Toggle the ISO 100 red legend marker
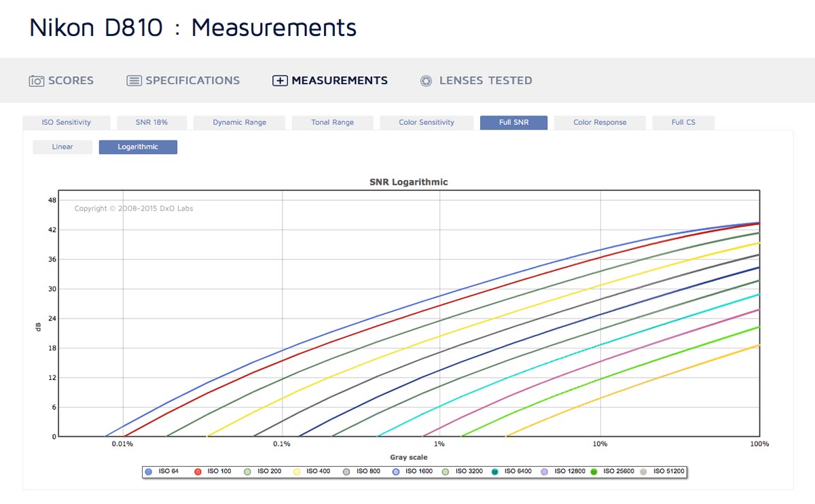815x504 pixels. (x=198, y=471)
